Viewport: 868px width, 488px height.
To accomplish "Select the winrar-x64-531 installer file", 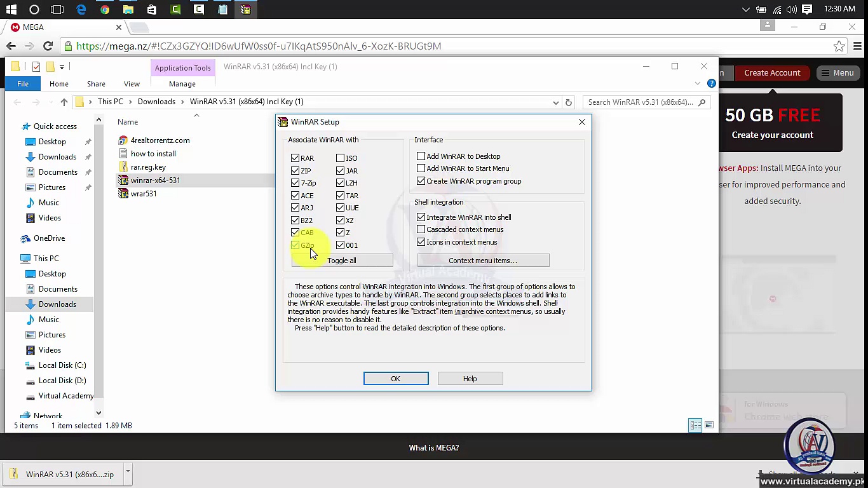I will (155, 180).
